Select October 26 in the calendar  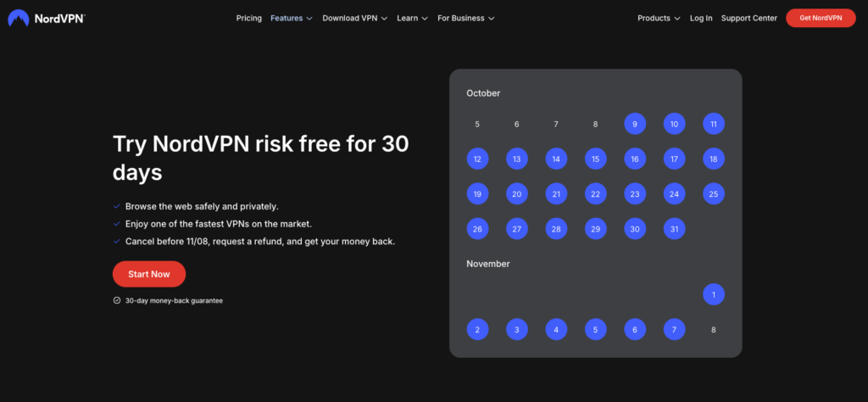pyautogui.click(x=477, y=229)
